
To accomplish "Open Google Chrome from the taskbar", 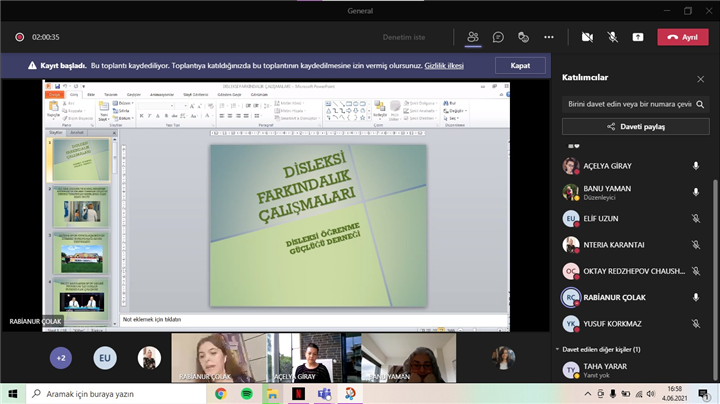I will pos(220,393).
